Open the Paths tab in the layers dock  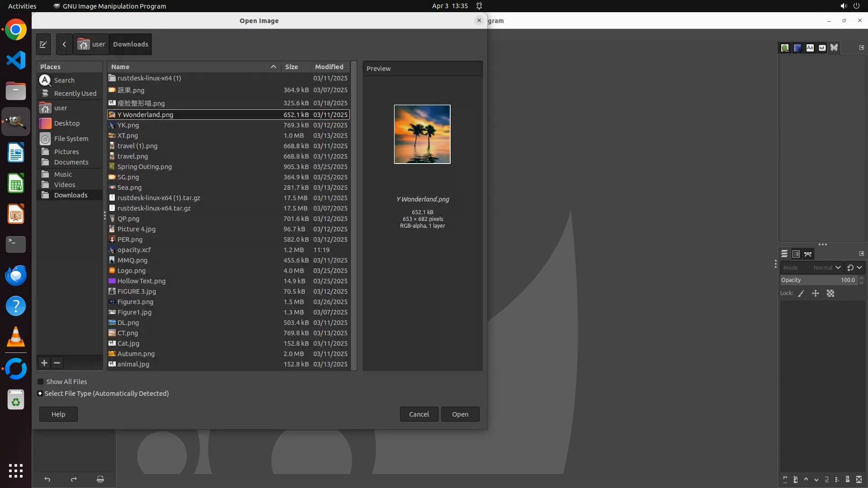point(808,254)
